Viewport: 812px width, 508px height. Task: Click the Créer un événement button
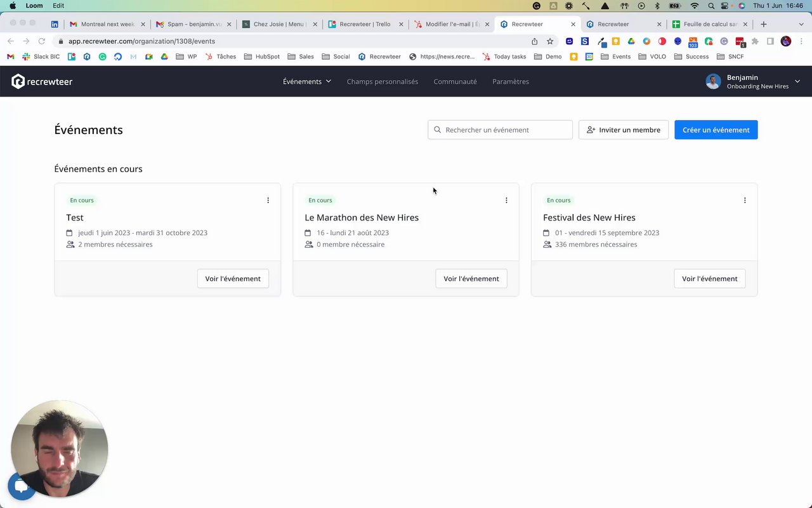coord(716,130)
